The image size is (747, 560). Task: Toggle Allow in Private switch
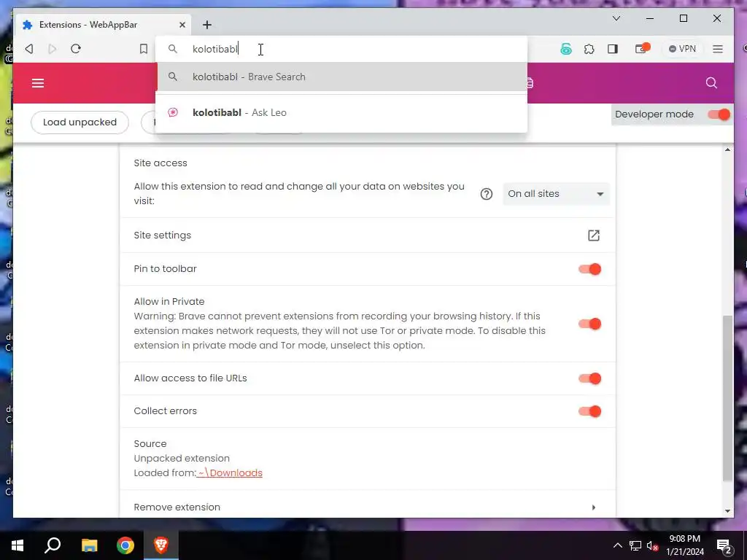(x=589, y=324)
